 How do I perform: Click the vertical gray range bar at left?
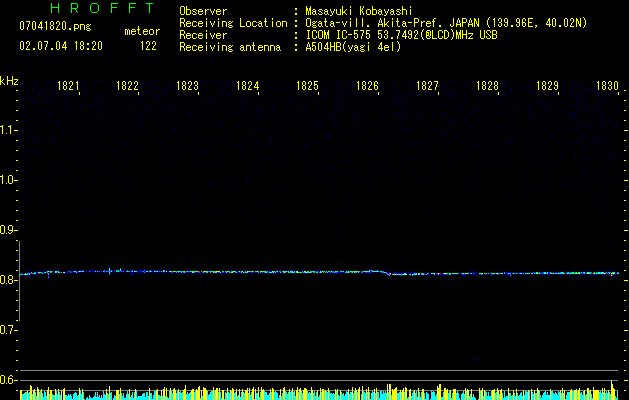coord(20,281)
